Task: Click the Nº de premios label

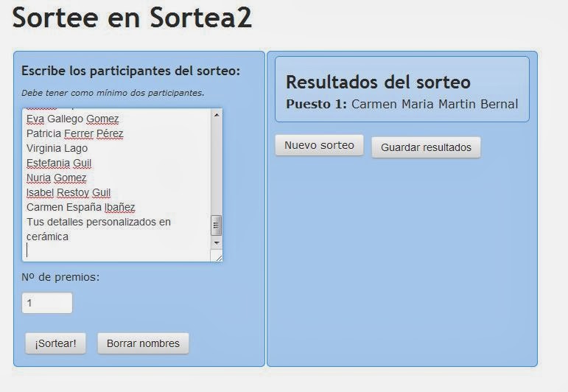Action: pos(60,277)
